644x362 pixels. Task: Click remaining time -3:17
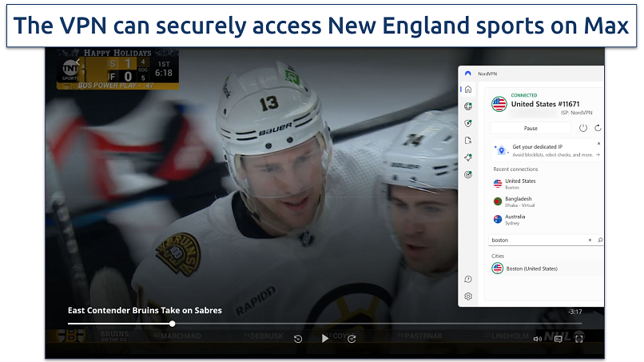[575, 312]
